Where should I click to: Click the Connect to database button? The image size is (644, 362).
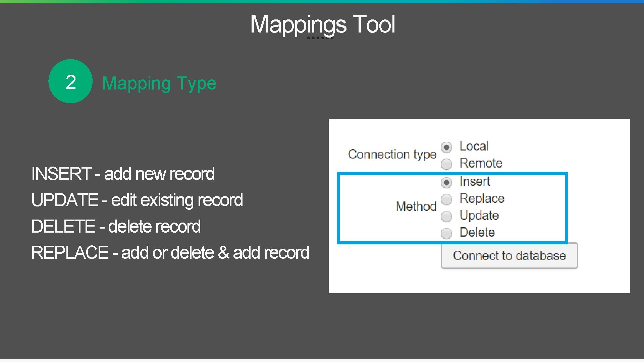509,256
